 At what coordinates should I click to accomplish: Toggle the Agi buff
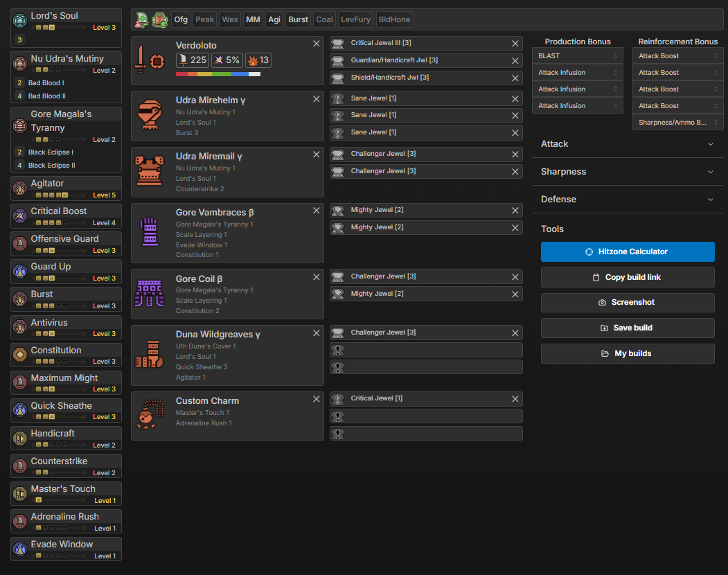coord(274,19)
